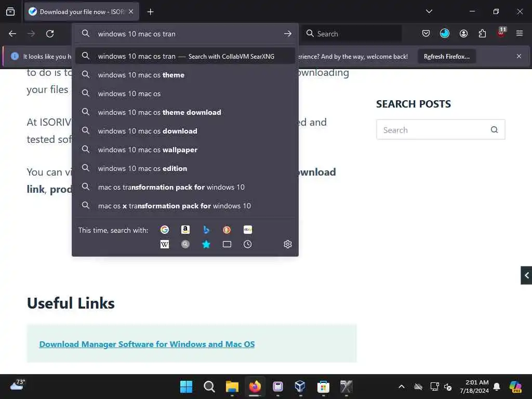Screen dimensions: 532x399
Task: Show hidden system tray icons
Action: coord(402,387)
